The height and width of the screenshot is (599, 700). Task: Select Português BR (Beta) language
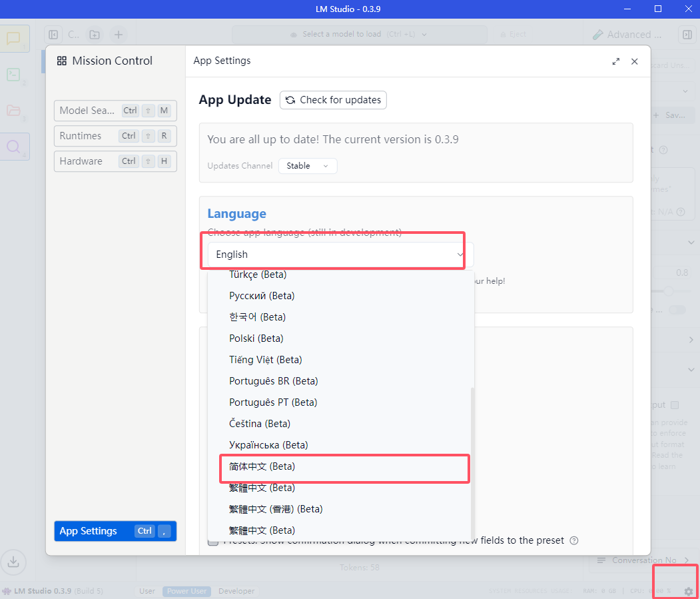click(x=339, y=381)
